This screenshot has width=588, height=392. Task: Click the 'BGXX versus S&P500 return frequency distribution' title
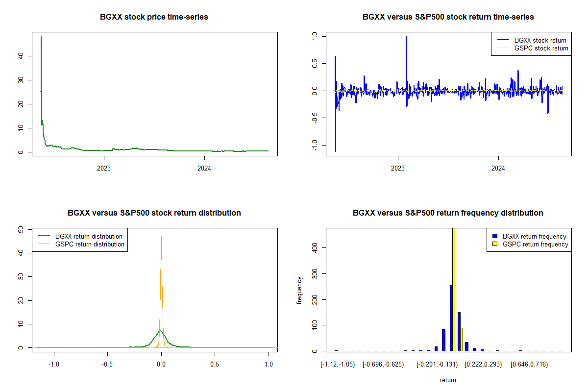tap(448, 213)
